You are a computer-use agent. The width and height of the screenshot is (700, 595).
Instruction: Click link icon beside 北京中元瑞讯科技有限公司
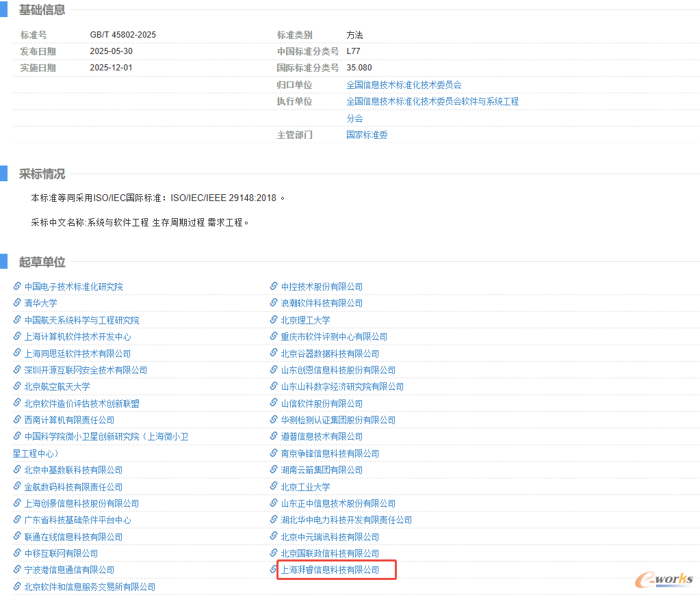[274, 537]
